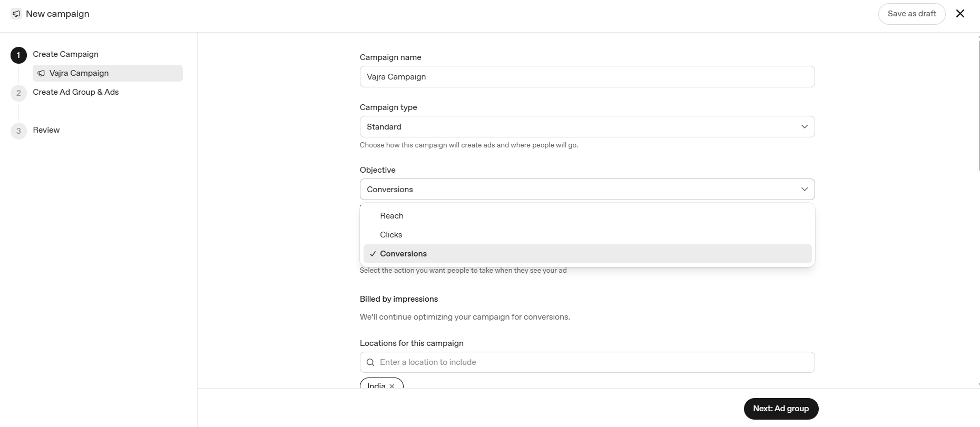Open the Review step in the sidebar
This screenshot has width=980, height=427.
pyautogui.click(x=46, y=130)
